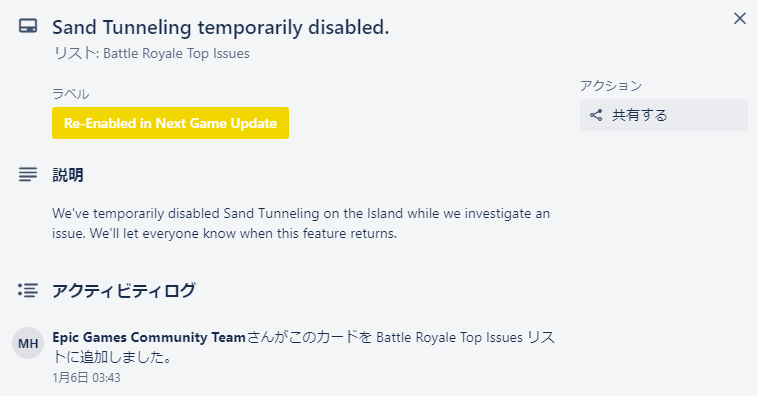Image resolution: width=757 pixels, height=396 pixels.
Task: Click Battle Royale Top Issues in the activity entry
Action: 449,337
